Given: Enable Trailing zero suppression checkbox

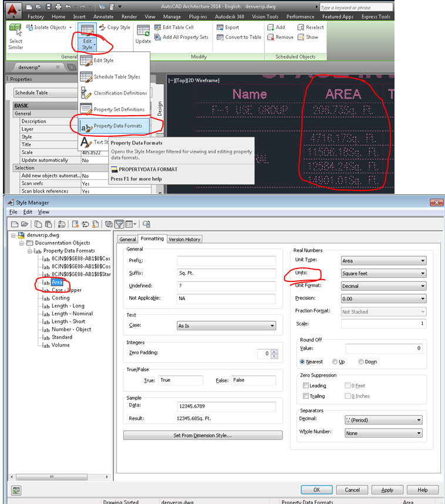Looking at the screenshot, I should [306, 396].
